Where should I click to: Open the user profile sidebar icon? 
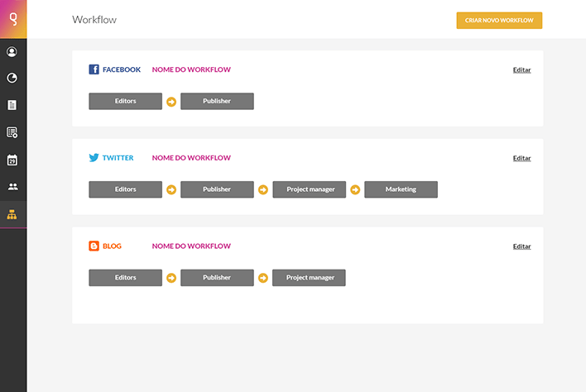[12, 51]
